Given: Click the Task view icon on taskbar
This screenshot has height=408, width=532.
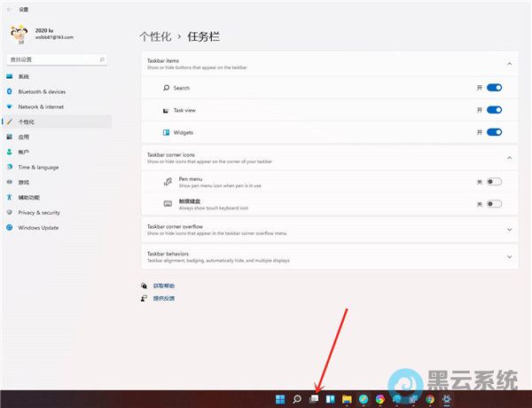Looking at the screenshot, I should (314, 399).
